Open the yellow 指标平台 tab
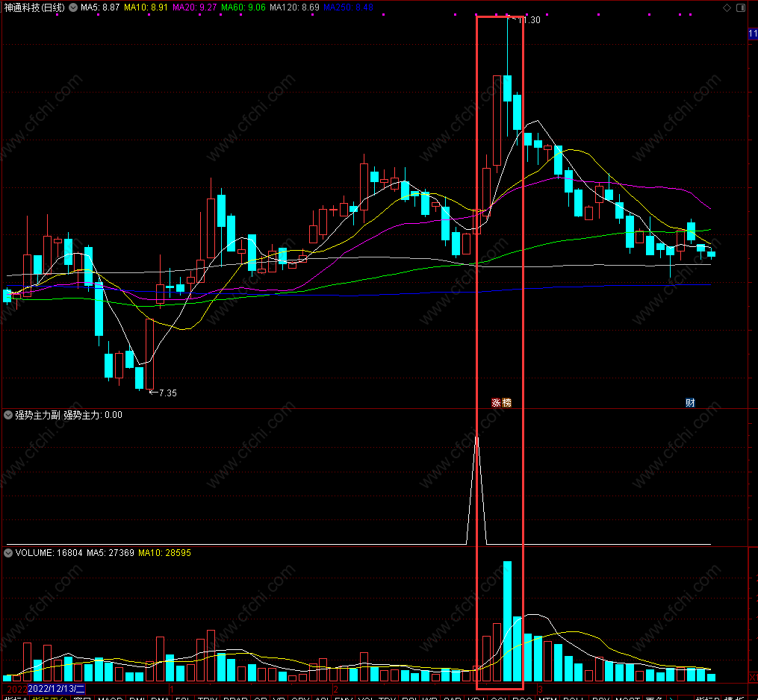This screenshot has width=758, height=700. 50,698
